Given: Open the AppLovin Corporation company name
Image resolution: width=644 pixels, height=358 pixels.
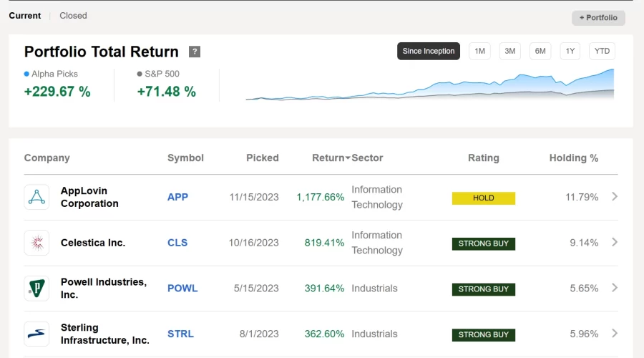Looking at the screenshot, I should click(x=89, y=197).
